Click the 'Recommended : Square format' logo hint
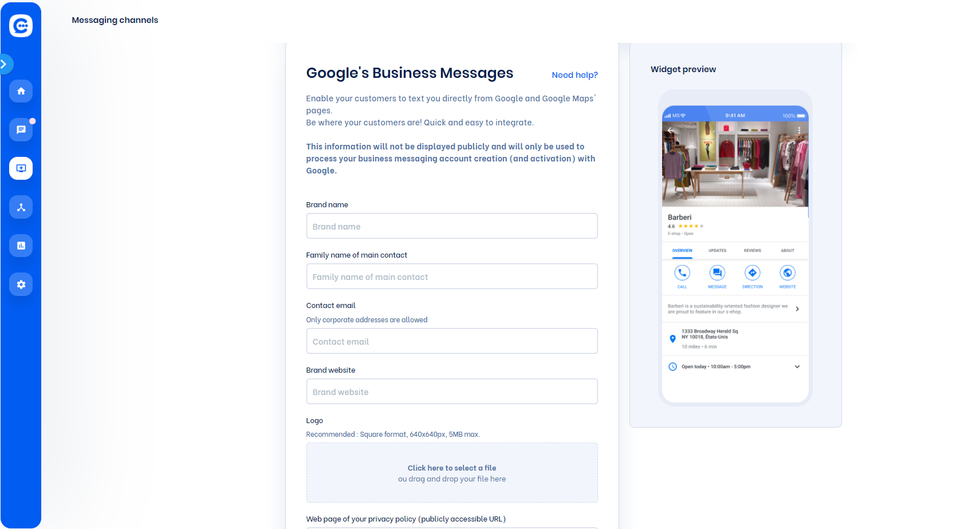The width and height of the screenshot is (980, 529). click(x=393, y=435)
